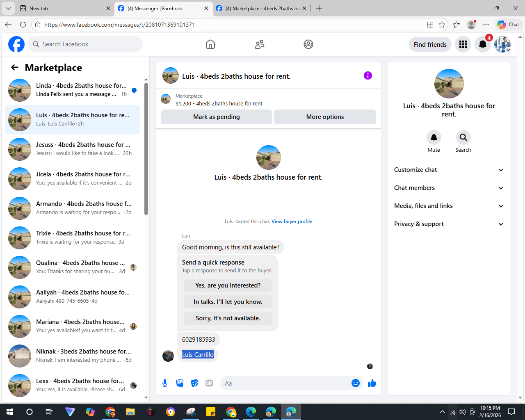
Task: Open Aaliyah's conversation in the list
Action: coord(73,297)
